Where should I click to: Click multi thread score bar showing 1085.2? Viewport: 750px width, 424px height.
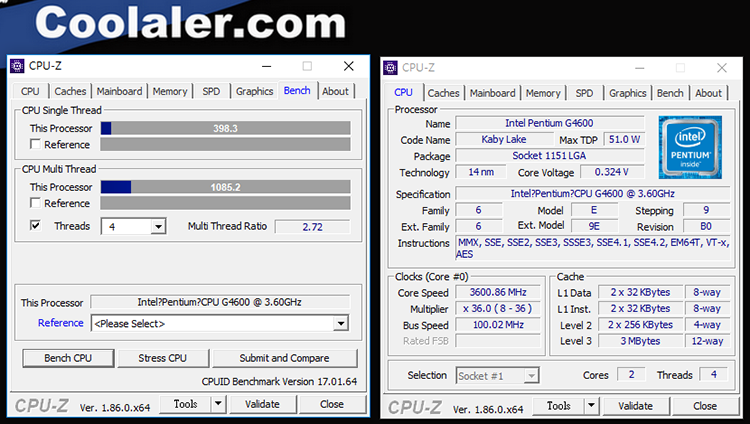225,187
